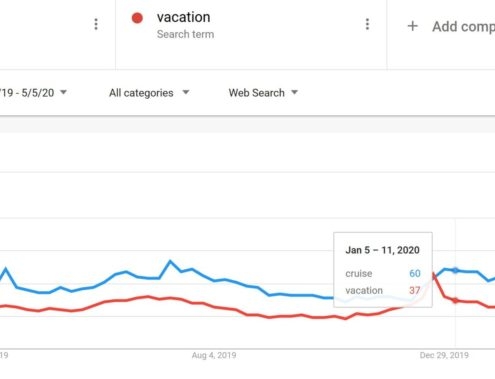Click the vacation value 37 in tooltip

[x=415, y=290]
